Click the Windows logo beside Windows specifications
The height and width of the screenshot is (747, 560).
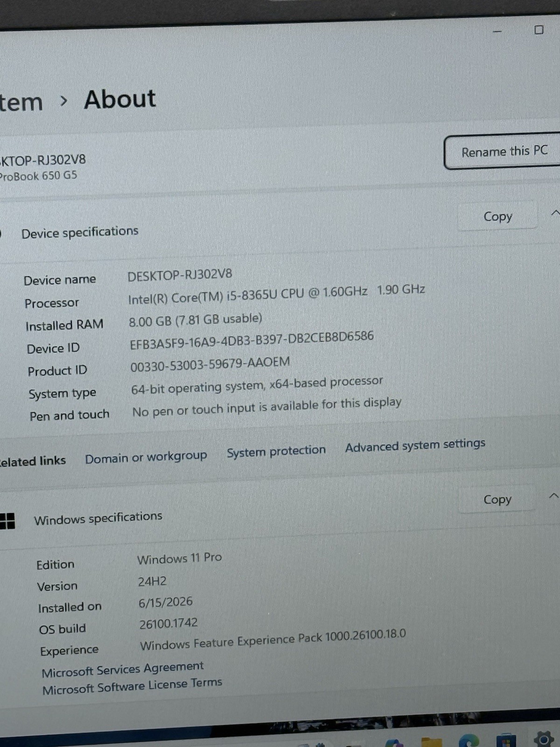click(x=7, y=521)
